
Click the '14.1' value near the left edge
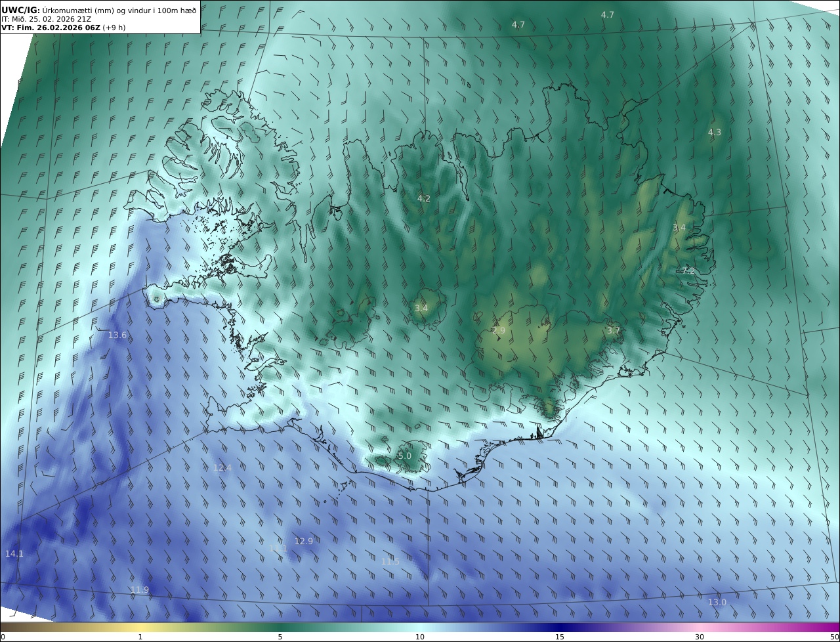pos(14,553)
